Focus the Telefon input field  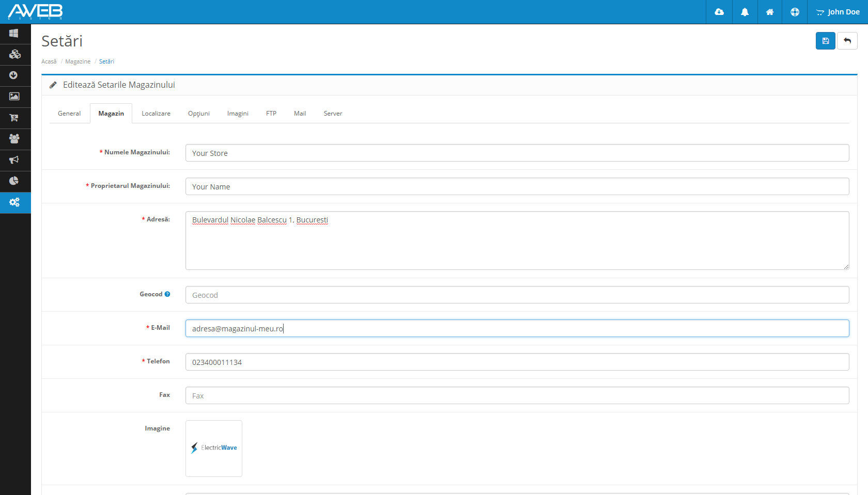[517, 362]
